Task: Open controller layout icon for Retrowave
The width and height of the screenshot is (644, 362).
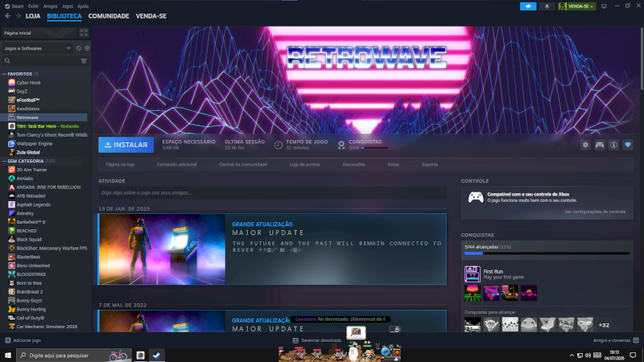Action: [x=600, y=145]
